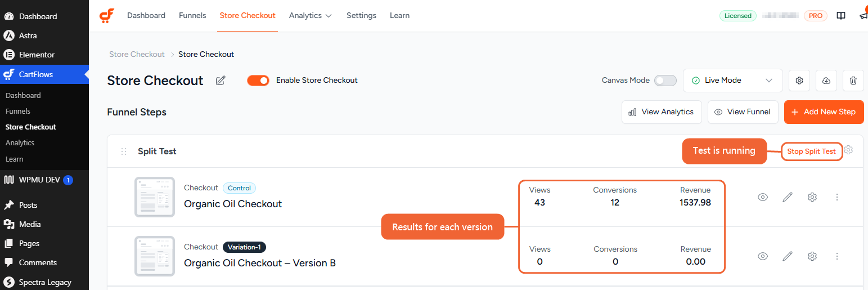Open CartFlows Analytics submenu item
The width and height of the screenshot is (868, 290).
point(20,142)
